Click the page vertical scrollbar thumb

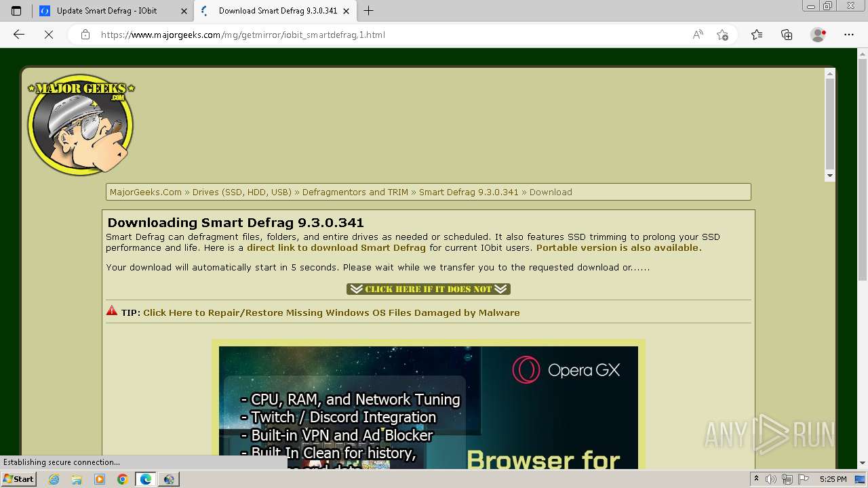click(863, 169)
